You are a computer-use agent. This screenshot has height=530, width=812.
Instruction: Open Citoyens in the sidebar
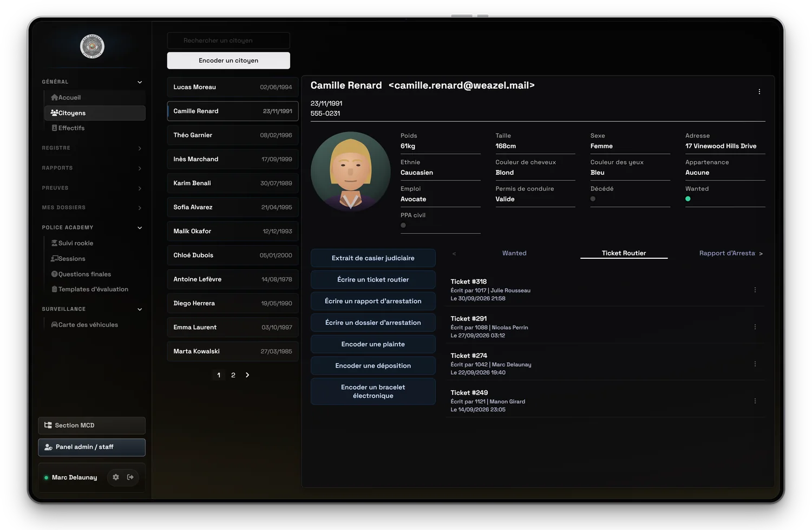click(95, 113)
